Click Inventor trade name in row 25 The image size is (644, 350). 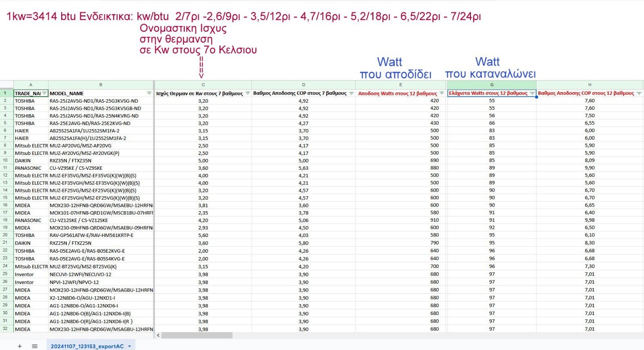(x=31, y=274)
